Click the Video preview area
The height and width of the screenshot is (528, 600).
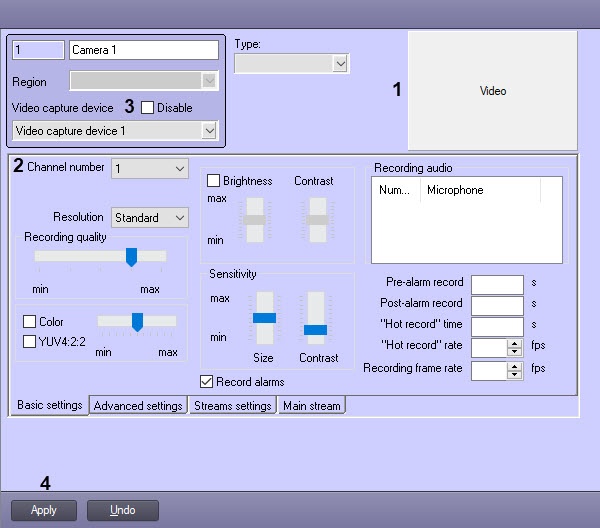493,91
